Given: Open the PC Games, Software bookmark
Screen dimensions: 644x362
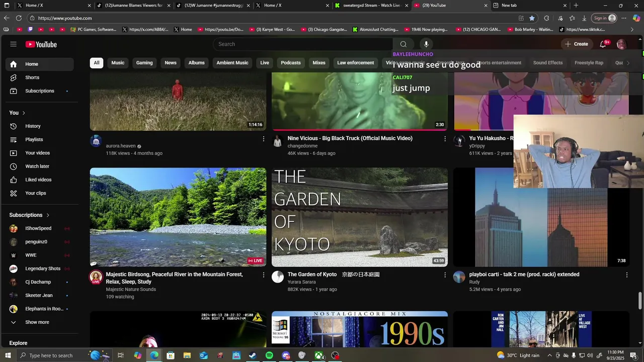Looking at the screenshot, I should pos(94,30).
